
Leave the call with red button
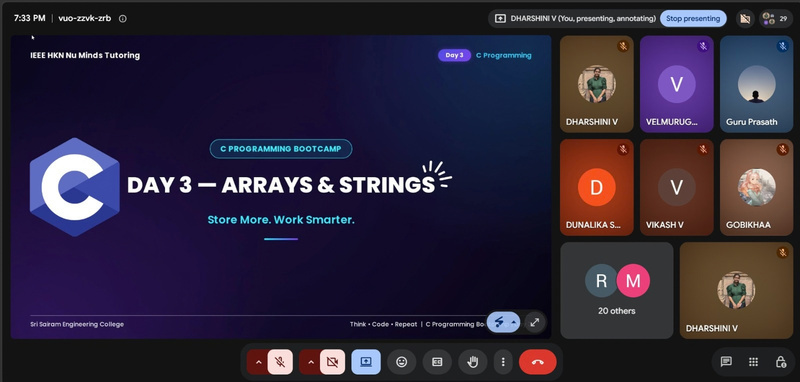(x=538, y=362)
